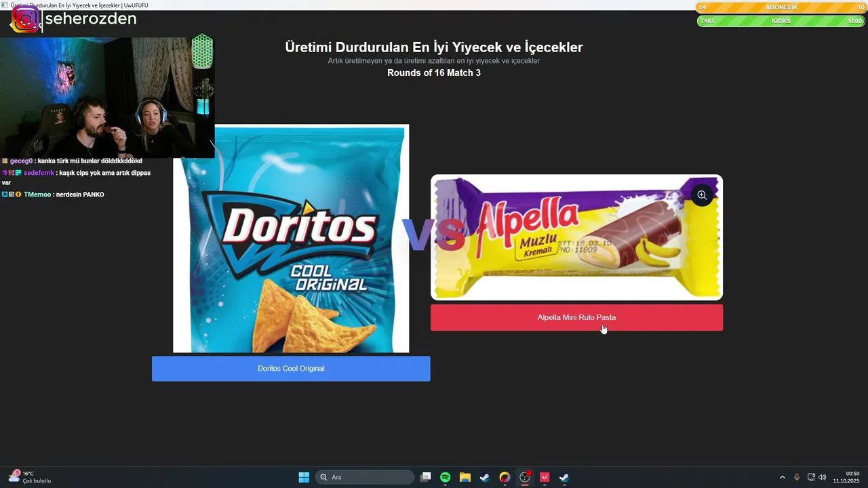Click geceg0's chat message

click(72, 161)
